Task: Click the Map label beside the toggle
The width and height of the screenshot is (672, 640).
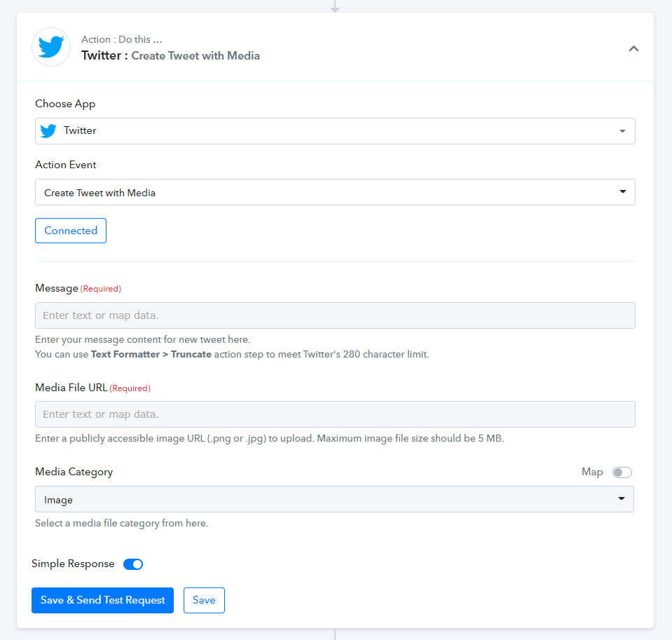Action: [x=592, y=472]
